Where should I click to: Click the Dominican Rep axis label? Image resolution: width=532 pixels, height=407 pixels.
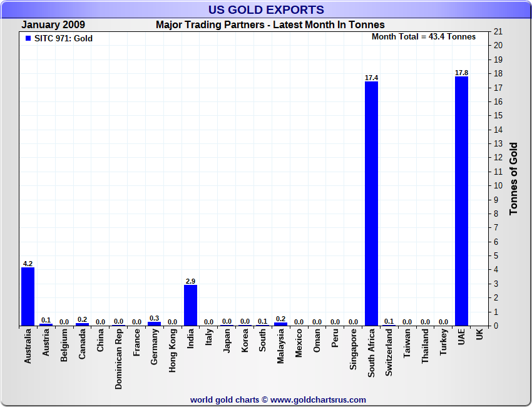point(118,359)
